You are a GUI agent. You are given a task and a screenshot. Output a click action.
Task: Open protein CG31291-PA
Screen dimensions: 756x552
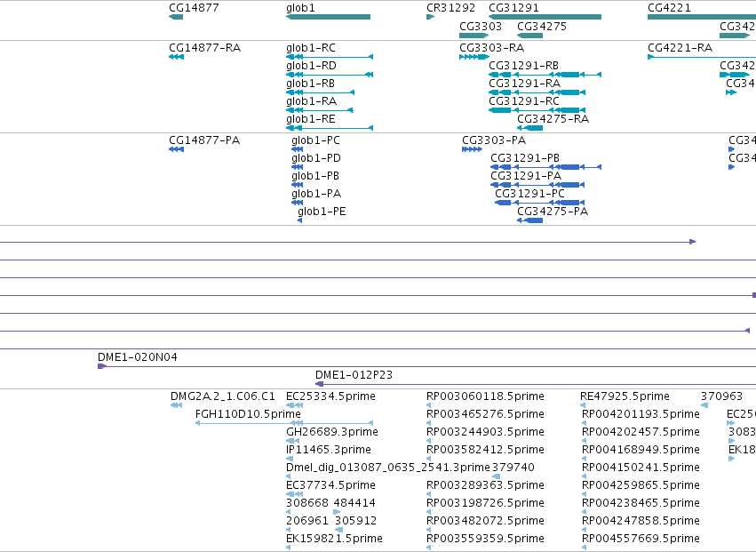526,176
